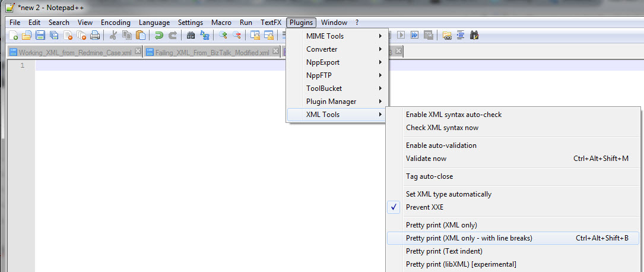
Task: Open the TextFX menu
Action: (x=271, y=23)
